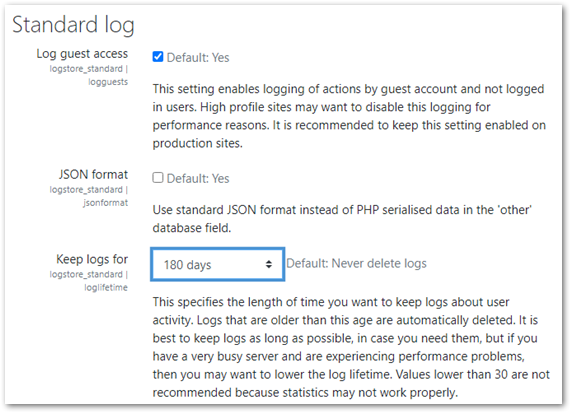
Task: Click the JSON format description text
Action: pos(342,219)
